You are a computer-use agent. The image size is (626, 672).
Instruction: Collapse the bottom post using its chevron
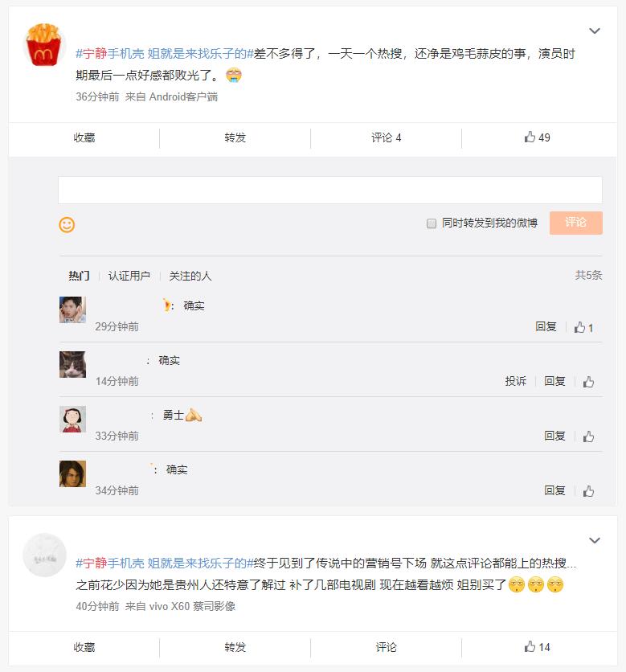tap(595, 539)
